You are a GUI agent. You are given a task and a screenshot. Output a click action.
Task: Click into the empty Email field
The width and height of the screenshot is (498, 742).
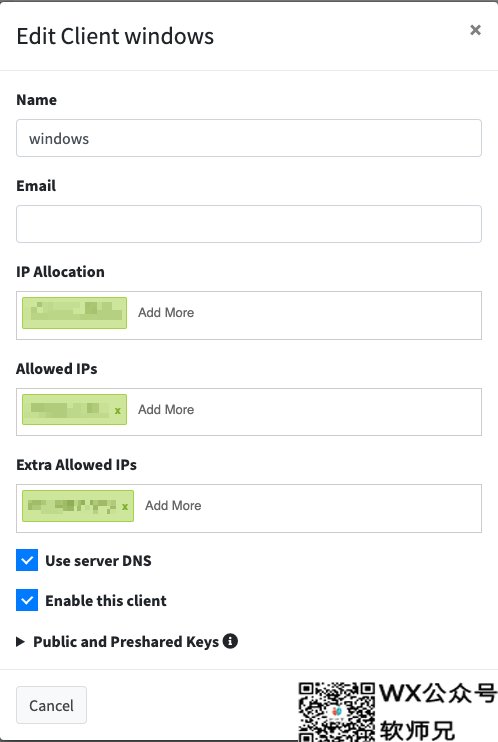[x=249, y=224]
